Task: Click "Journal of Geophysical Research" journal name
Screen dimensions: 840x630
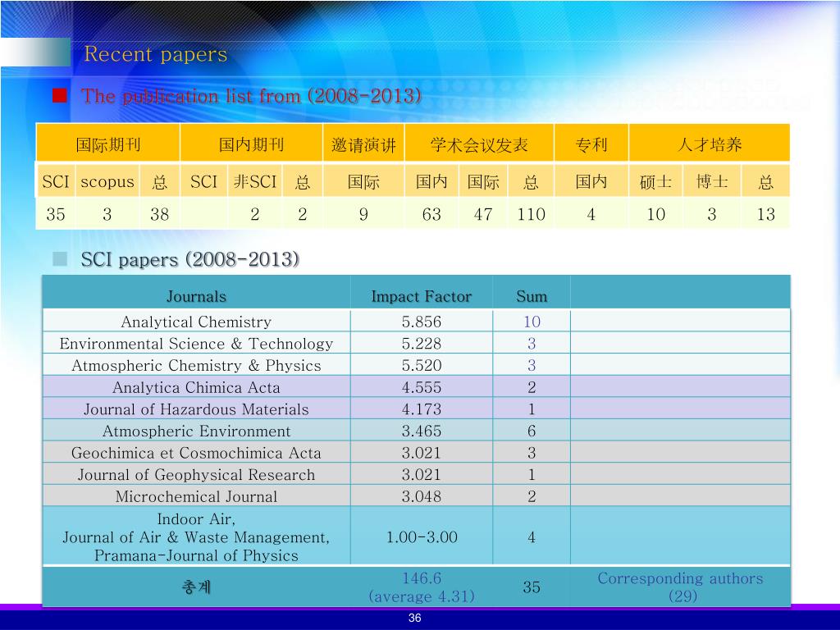Action: pyautogui.click(x=197, y=475)
